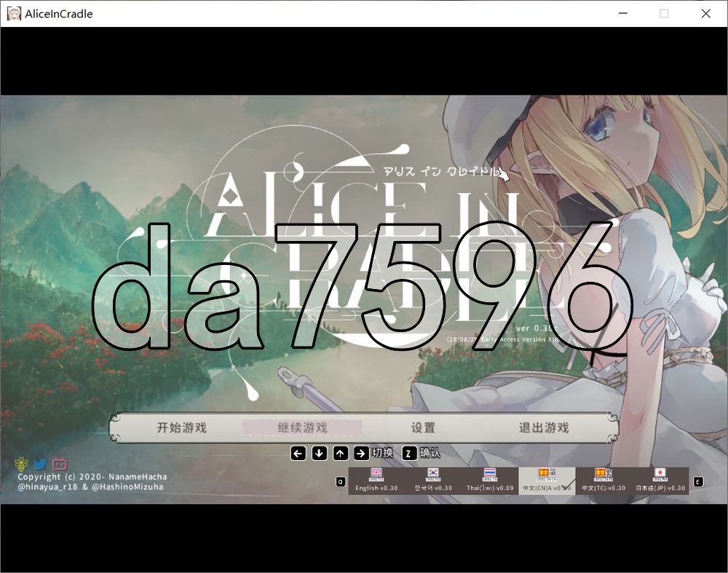Click the @hinayua_r18 handle text

pyautogui.click(x=47, y=487)
